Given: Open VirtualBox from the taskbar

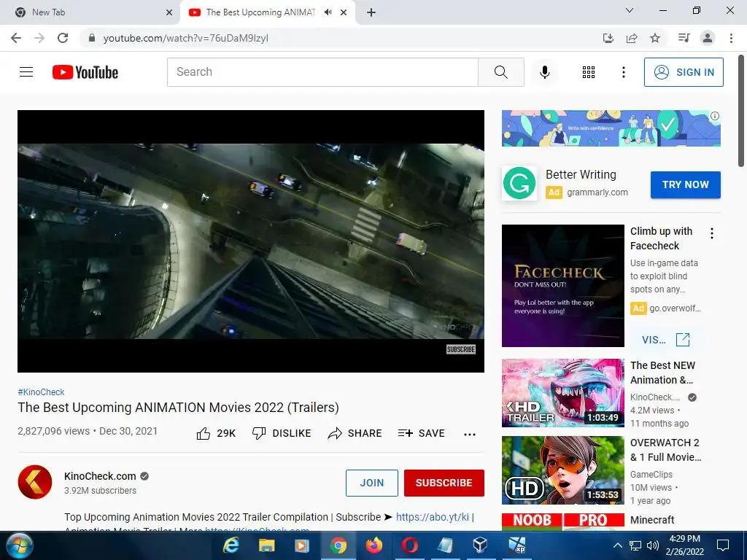Looking at the screenshot, I should coord(480,545).
